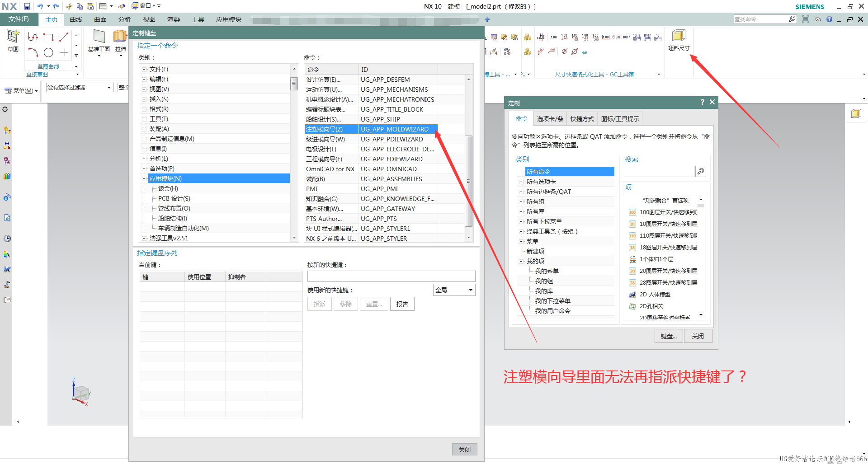Open the 没有选择过滤器 selection filter dropdown
868x464 pixels.
[x=80, y=87]
